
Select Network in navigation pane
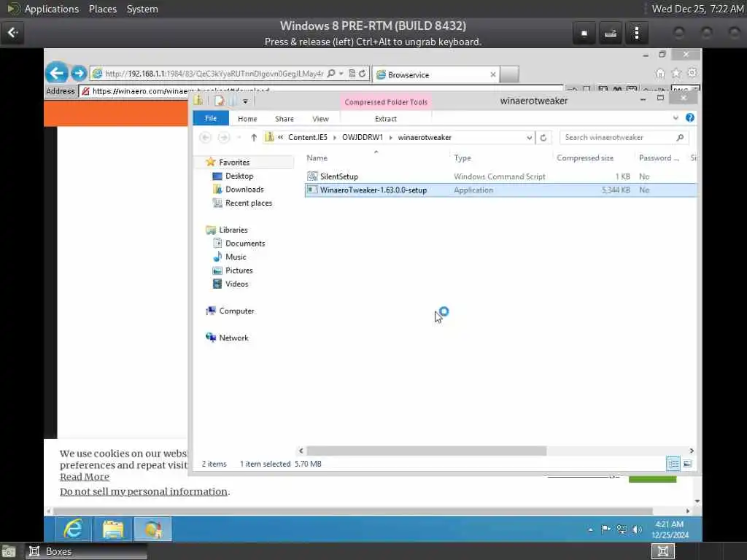[x=233, y=338]
